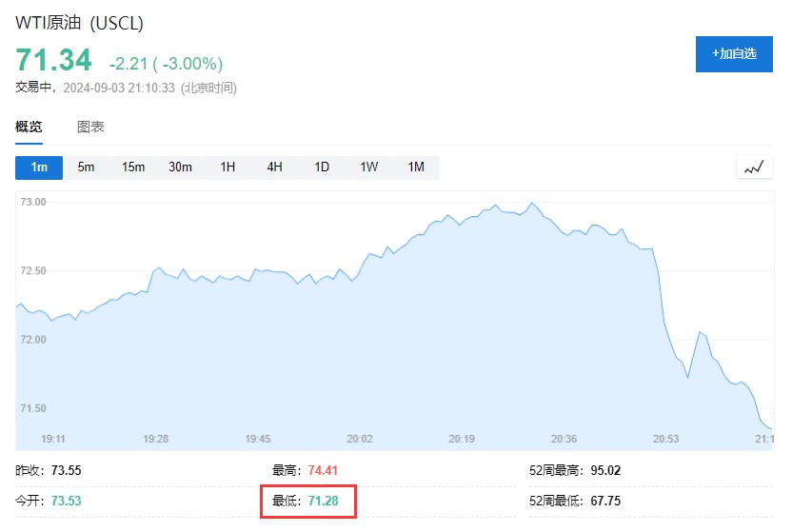
Task: Switch to the 1M monthly timeframe
Action: [x=416, y=167]
